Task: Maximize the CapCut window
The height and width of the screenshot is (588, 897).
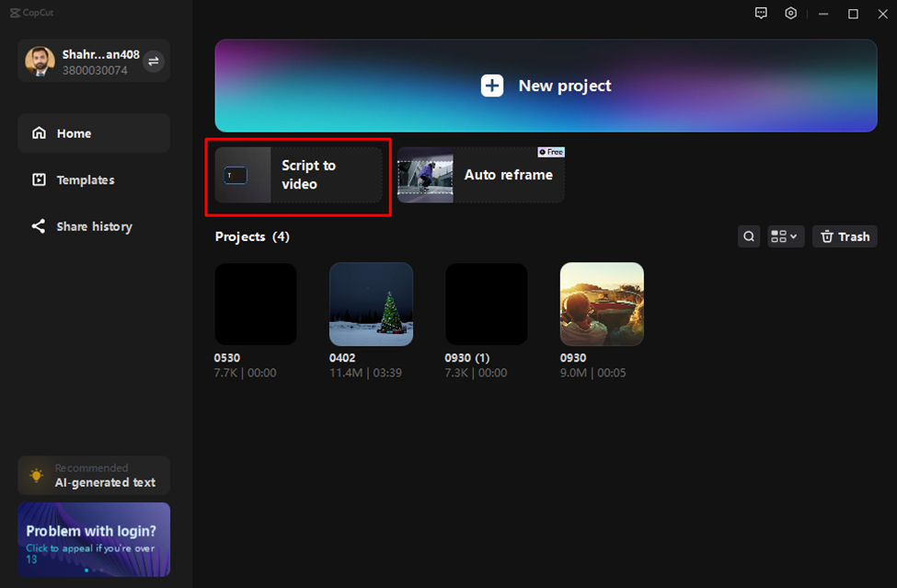Action: 853,14
